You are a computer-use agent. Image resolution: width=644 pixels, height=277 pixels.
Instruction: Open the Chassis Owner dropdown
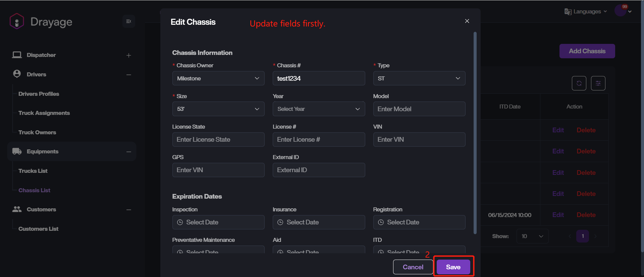pyautogui.click(x=218, y=78)
